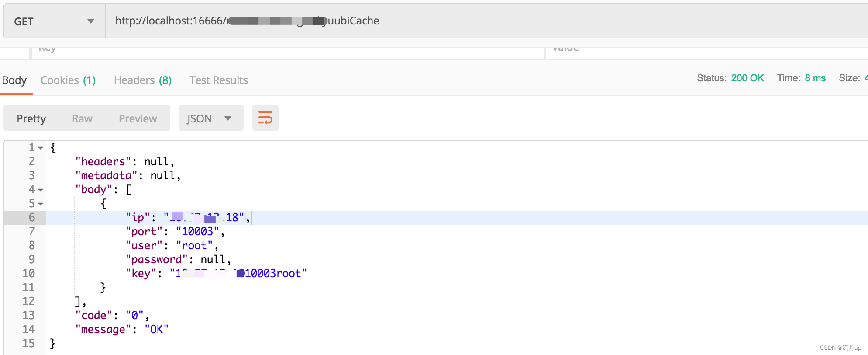Click the Time 8 ms indicator
The image size is (868, 355).
(802, 78)
